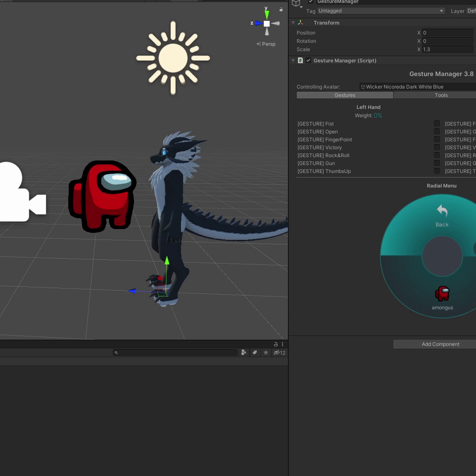Check the [GESTURE] Fist right hand checkbox
This screenshot has width=476, height=476.
tap(437, 123)
